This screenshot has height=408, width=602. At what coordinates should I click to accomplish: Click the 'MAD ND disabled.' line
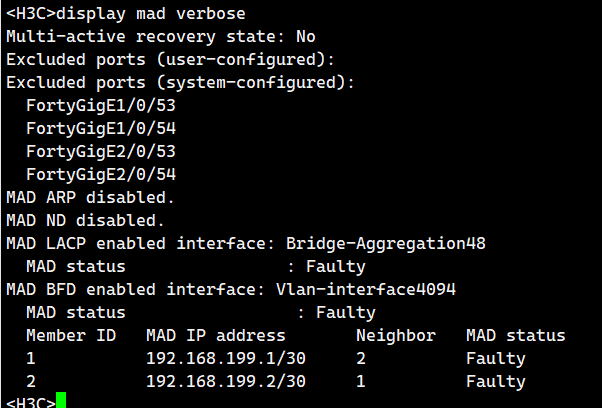pos(85,220)
